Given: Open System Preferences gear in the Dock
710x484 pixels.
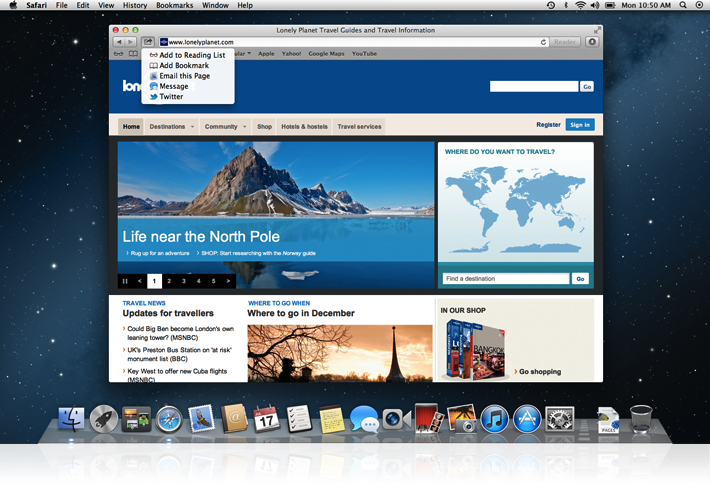Looking at the screenshot, I should [x=560, y=418].
